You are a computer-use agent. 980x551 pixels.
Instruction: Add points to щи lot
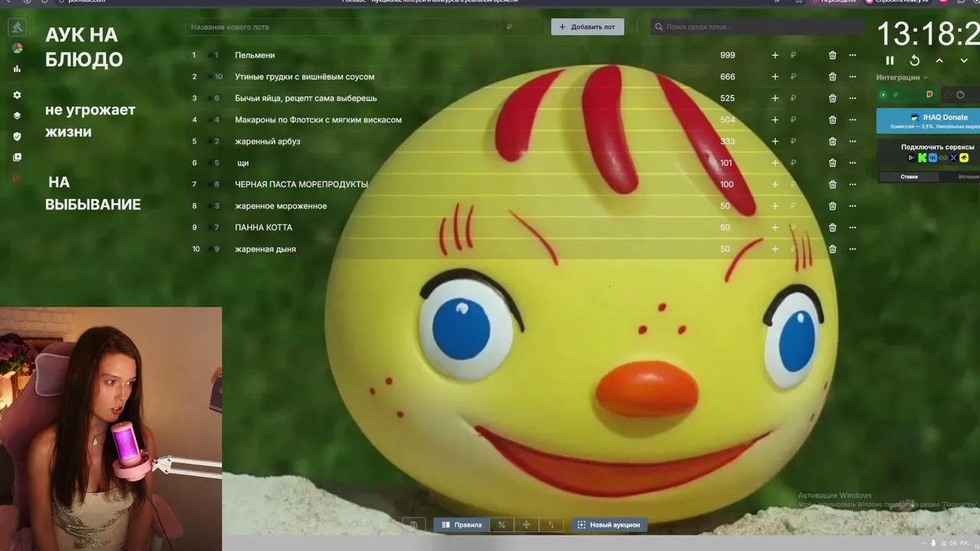point(775,162)
